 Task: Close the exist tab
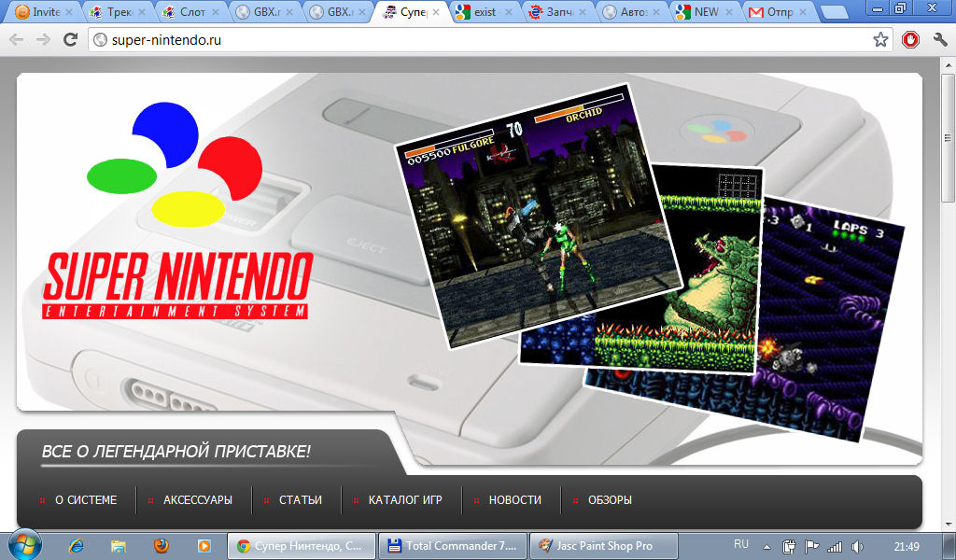point(509,12)
